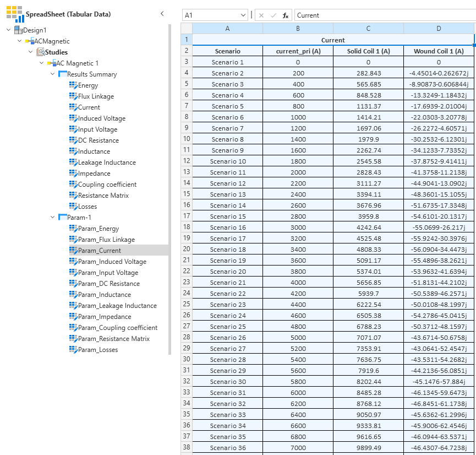This screenshot has height=455, width=476.
Task: Click the Current table icon under Results Summary
Action: coord(74,107)
